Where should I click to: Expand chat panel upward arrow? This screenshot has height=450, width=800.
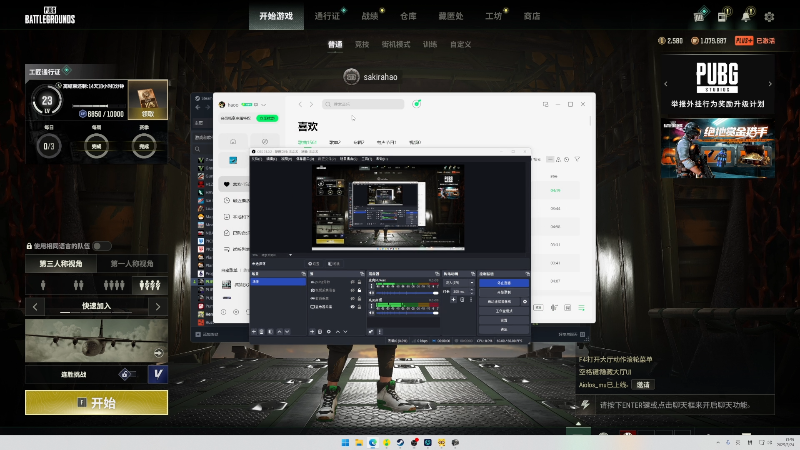(578, 423)
